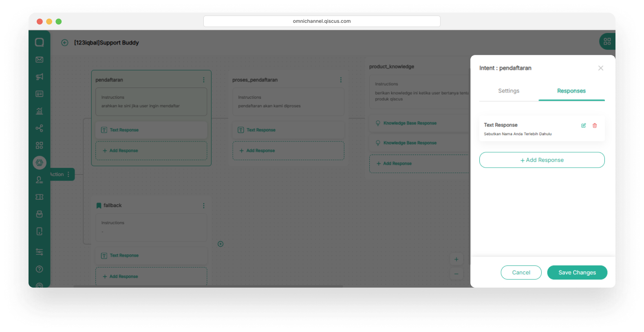Viewport: 644px width, 332px height.
Task: Click the Save Changes button
Action: click(x=577, y=273)
